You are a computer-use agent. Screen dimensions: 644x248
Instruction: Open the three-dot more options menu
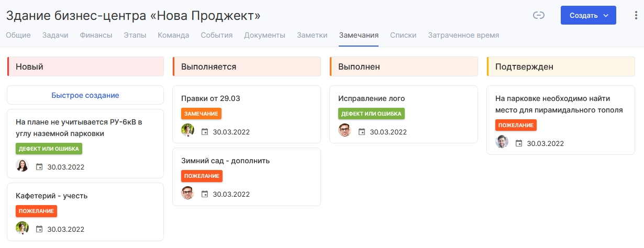636,15
